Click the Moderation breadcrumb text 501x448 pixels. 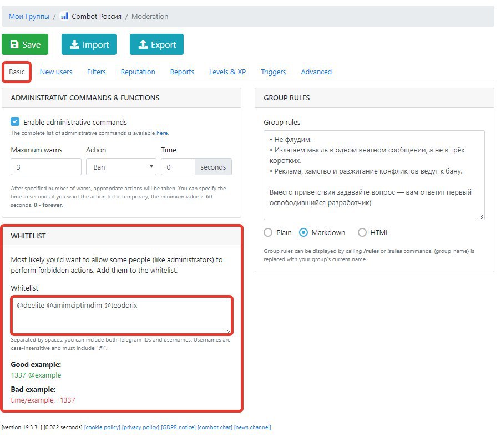tap(150, 16)
